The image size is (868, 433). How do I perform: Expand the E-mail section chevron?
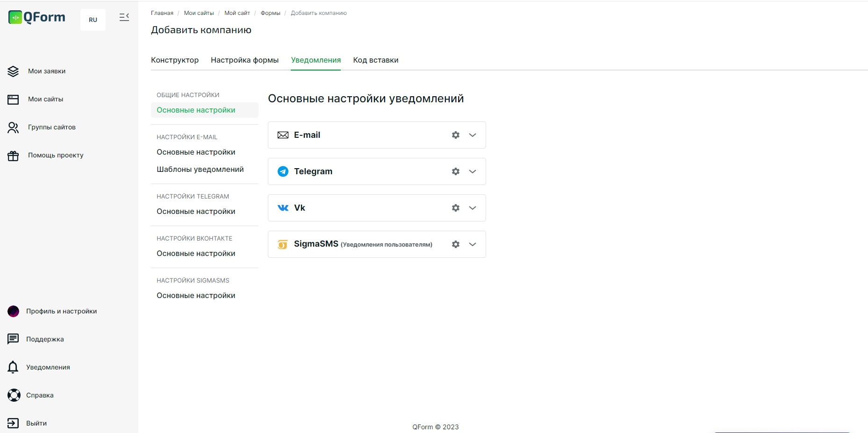coord(473,135)
